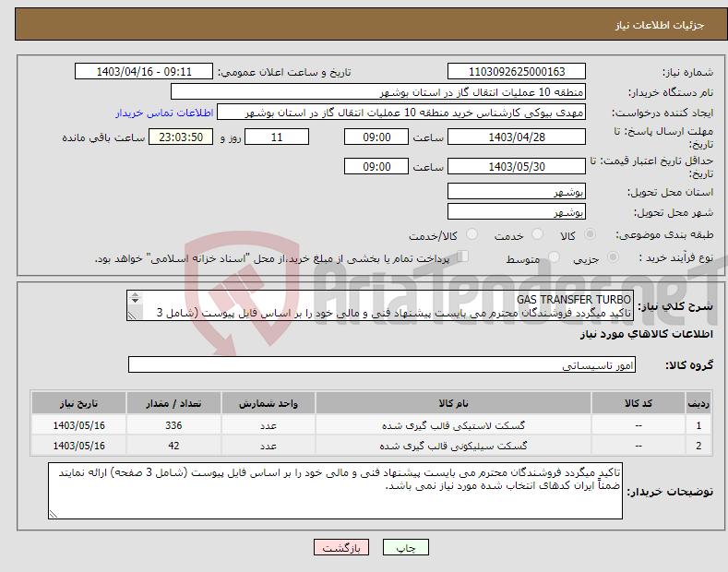The height and width of the screenshot is (572, 728).
Task: Toggle the Islamic treasury payment checkbox
Action: click(463, 256)
